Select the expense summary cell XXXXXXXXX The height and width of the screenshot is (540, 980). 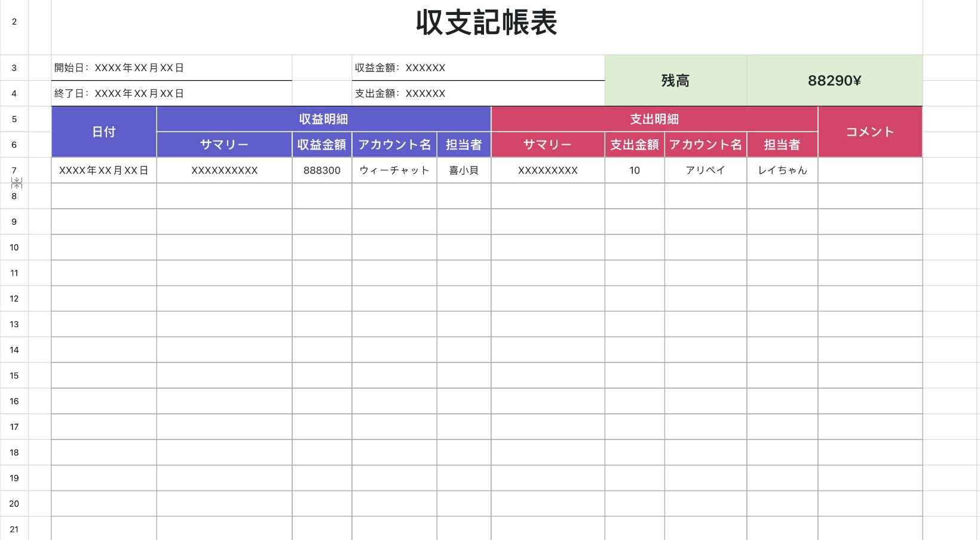pos(548,170)
